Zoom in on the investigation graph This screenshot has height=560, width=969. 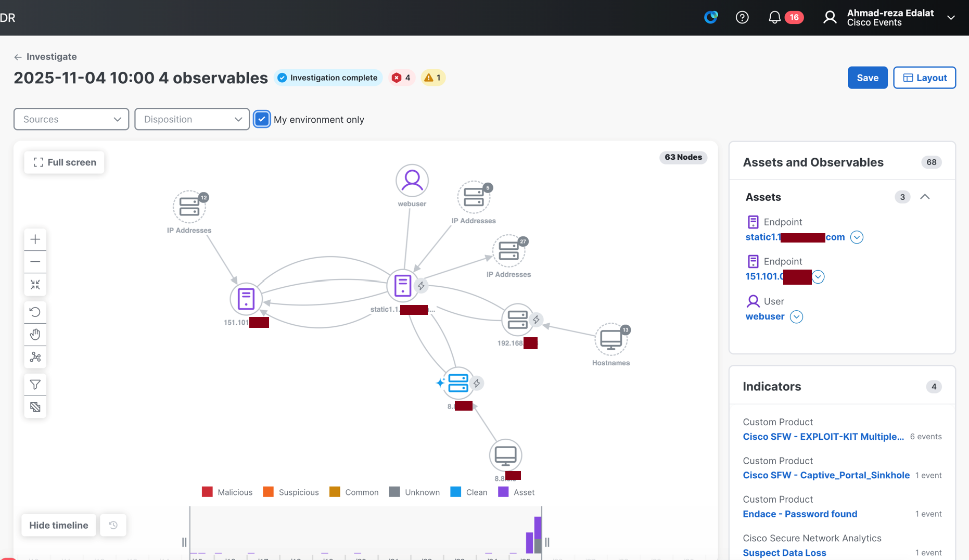(x=35, y=239)
